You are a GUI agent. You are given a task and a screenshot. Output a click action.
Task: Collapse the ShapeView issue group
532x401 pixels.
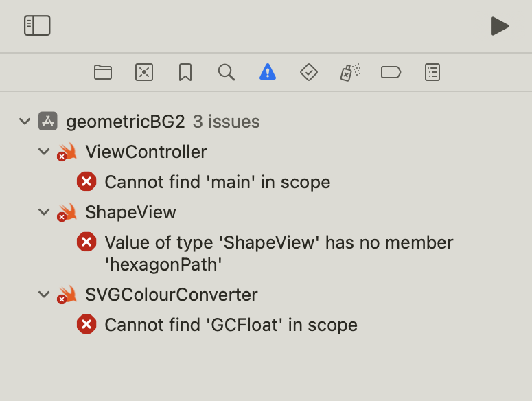[x=45, y=212]
